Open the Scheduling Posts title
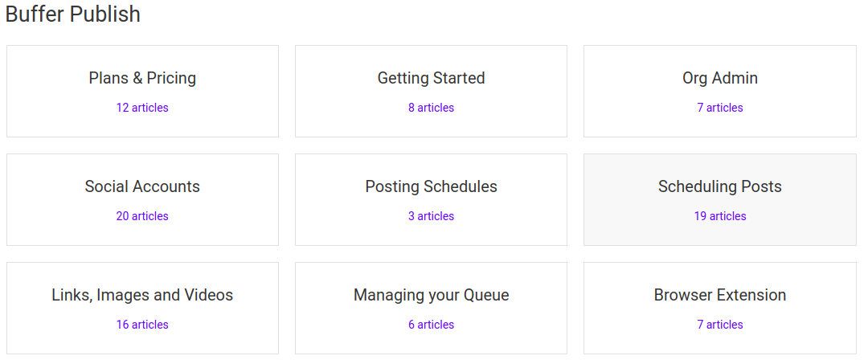Screen dimensions: 868x364 (x=719, y=186)
